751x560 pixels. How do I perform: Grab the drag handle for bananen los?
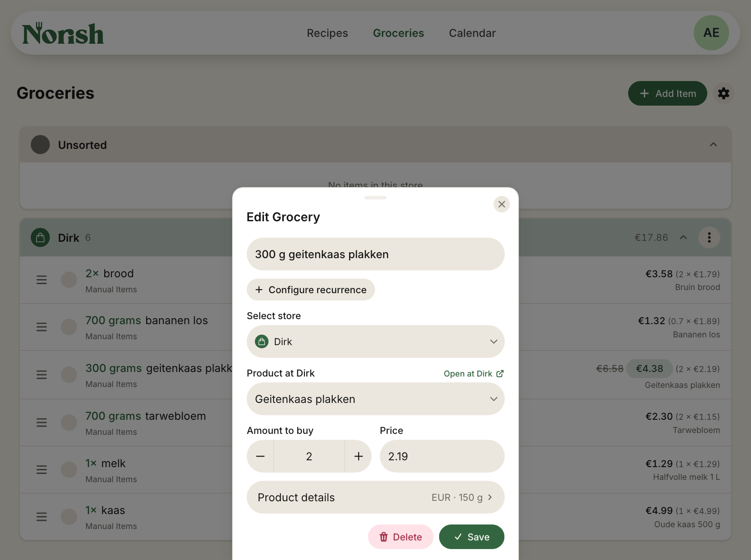click(41, 327)
